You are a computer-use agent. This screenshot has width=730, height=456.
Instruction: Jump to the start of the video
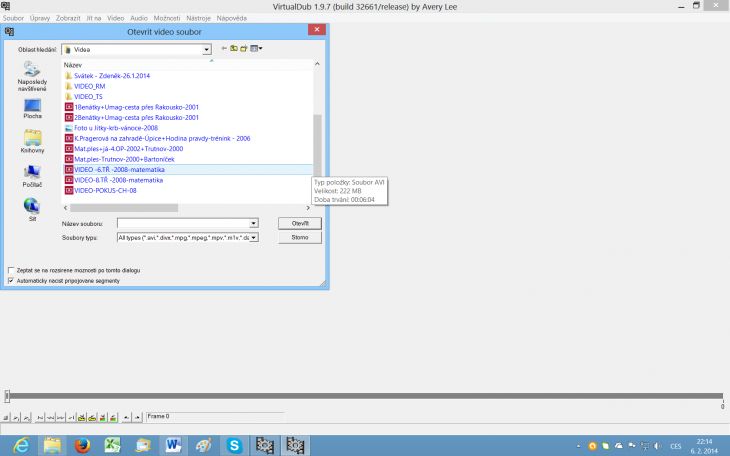(40, 418)
